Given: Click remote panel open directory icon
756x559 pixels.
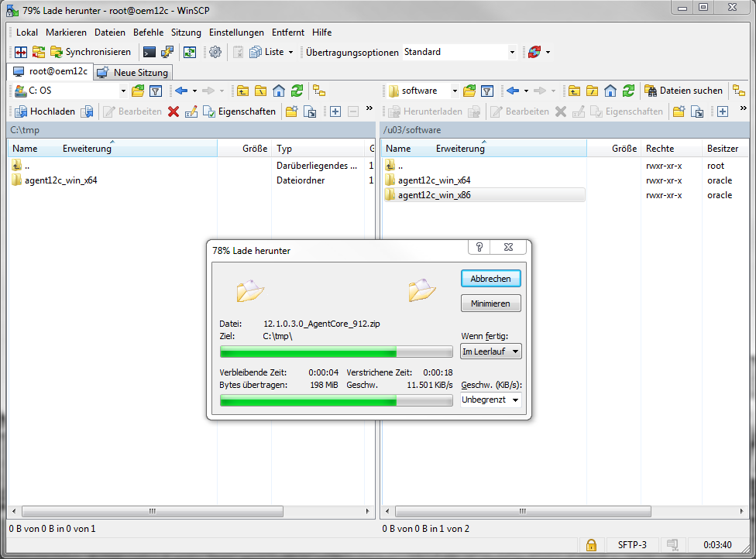Looking at the screenshot, I should pos(469,91).
